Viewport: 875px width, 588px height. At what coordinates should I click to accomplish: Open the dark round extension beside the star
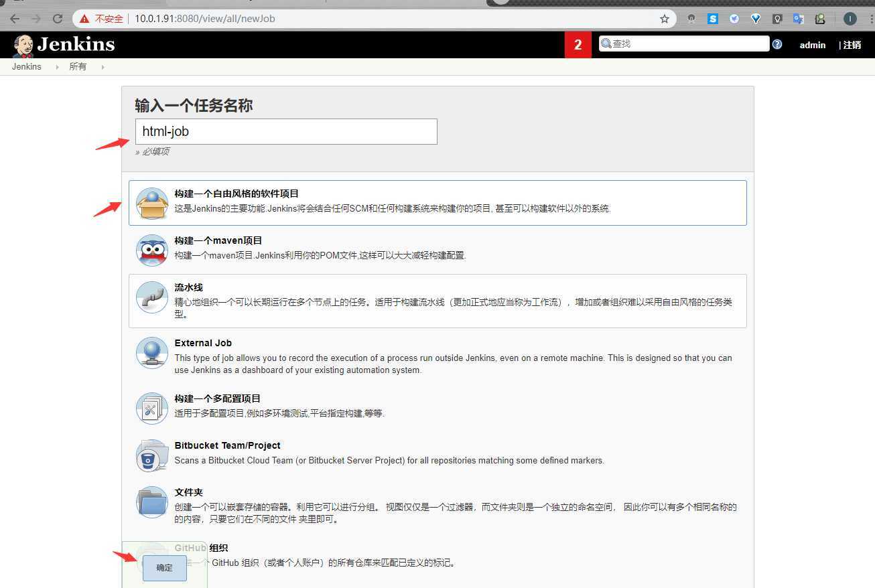click(691, 19)
